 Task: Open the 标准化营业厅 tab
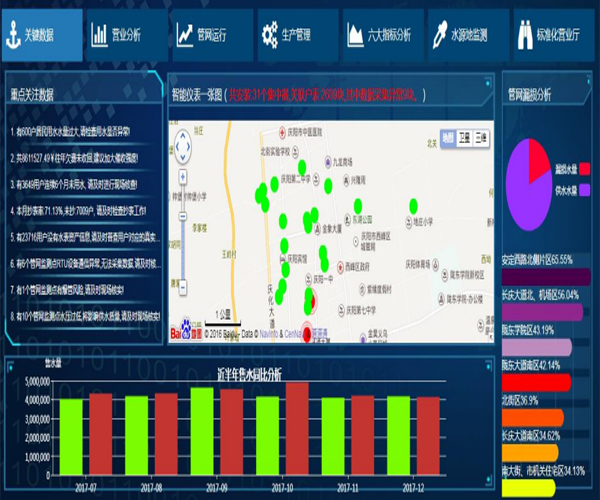coord(554,35)
